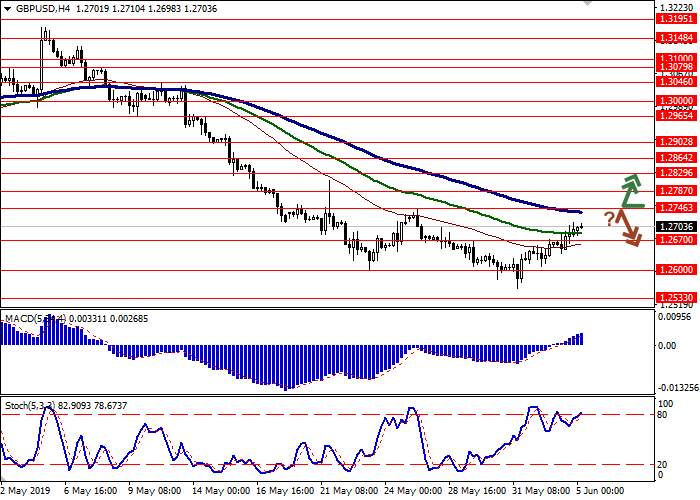Select the current price label 1.27036
The width and height of the screenshot is (700, 500).
675,227
